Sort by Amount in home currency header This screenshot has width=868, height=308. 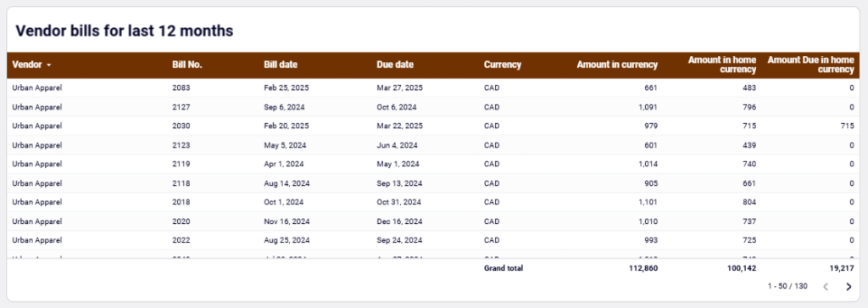(x=722, y=64)
